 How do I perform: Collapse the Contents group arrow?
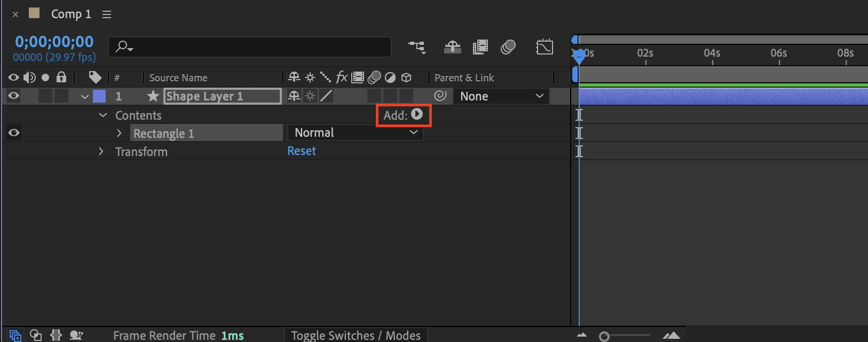pyautogui.click(x=103, y=115)
